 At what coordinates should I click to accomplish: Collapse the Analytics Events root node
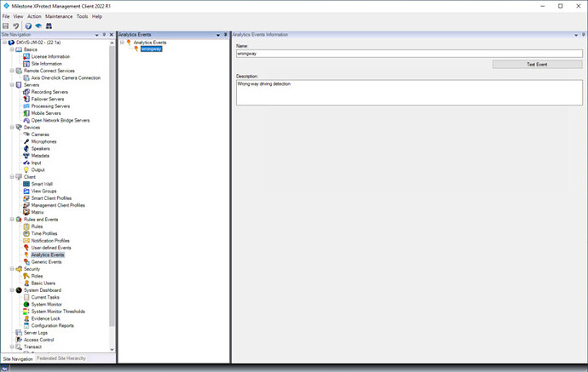click(121, 43)
